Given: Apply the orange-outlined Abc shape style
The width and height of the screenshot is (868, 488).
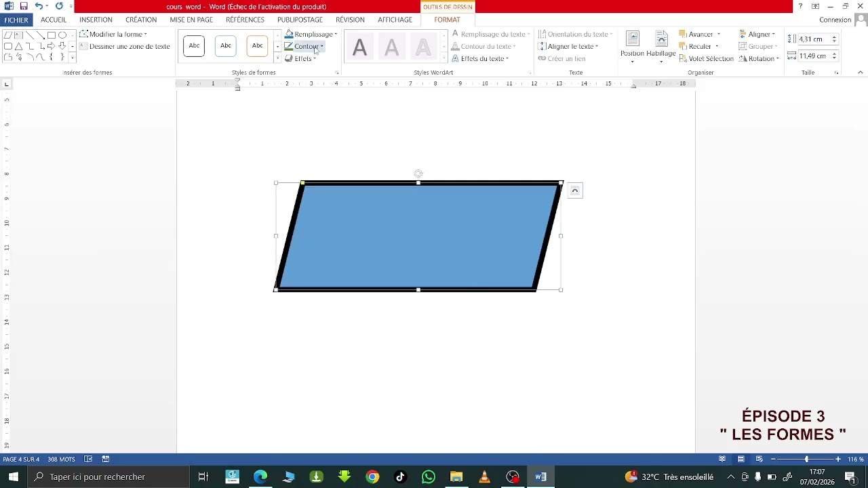Looking at the screenshot, I should [x=257, y=45].
